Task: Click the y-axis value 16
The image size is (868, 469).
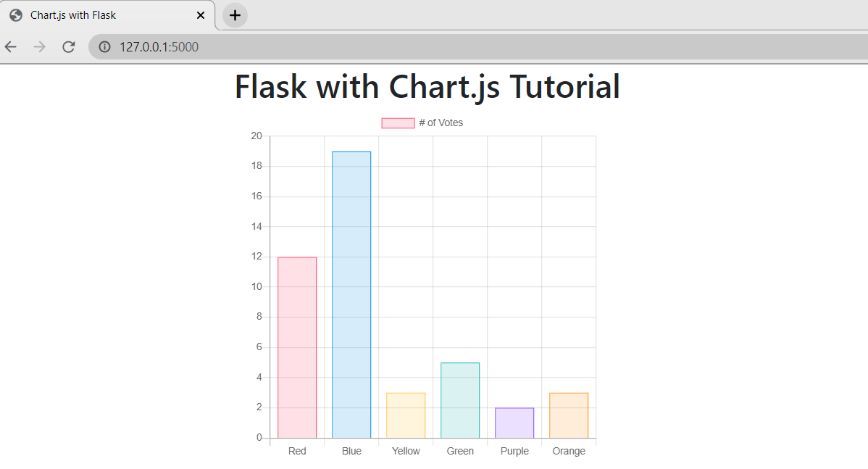Action: pos(256,196)
